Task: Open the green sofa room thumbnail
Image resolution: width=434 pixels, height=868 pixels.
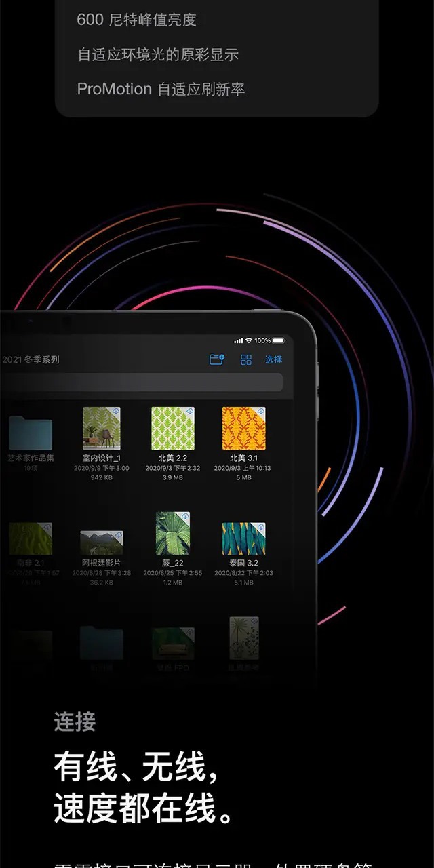Action: click(x=172, y=644)
